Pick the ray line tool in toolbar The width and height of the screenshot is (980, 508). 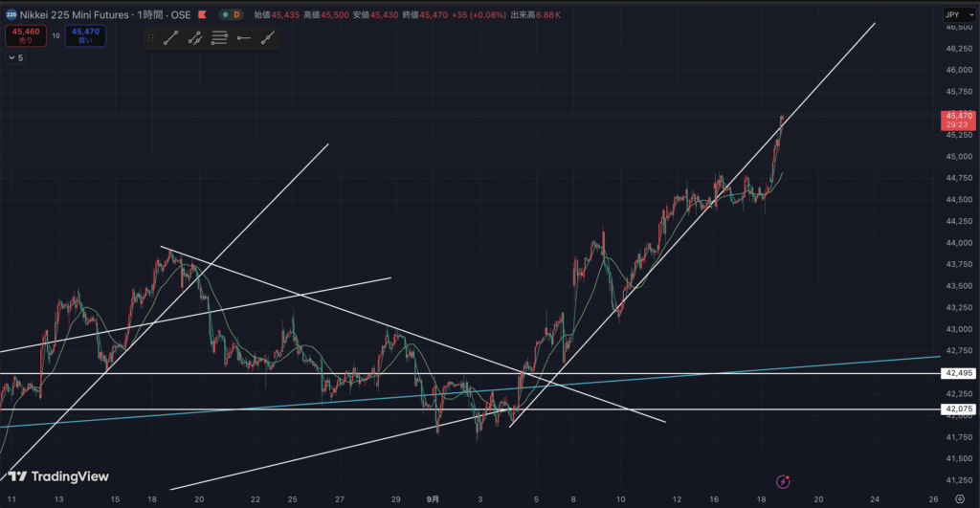pyautogui.click(x=268, y=38)
